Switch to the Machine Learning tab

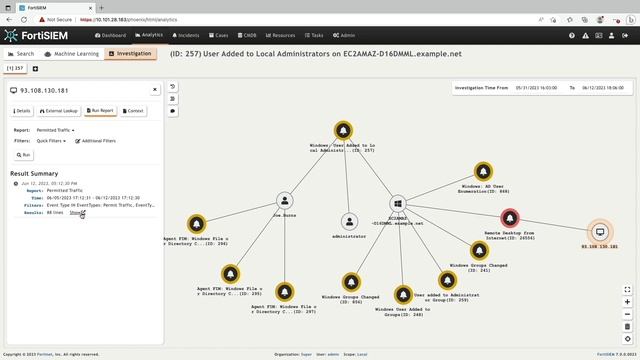click(71, 54)
